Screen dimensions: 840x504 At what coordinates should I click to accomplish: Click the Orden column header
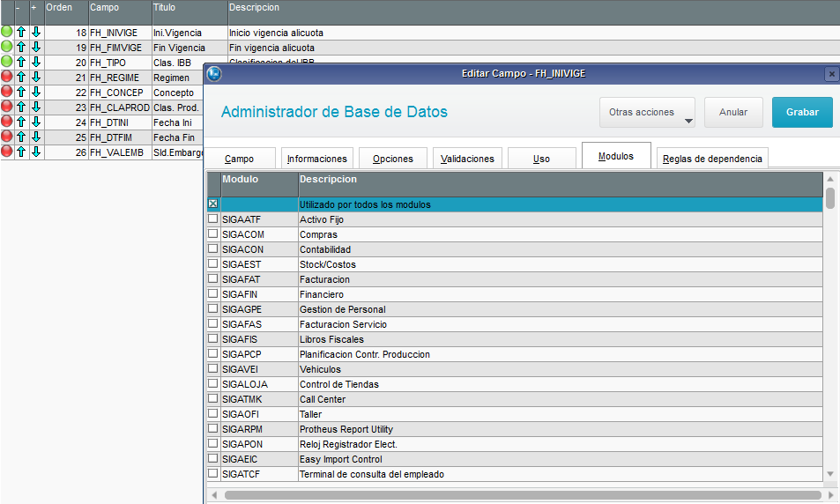pyautogui.click(x=66, y=11)
